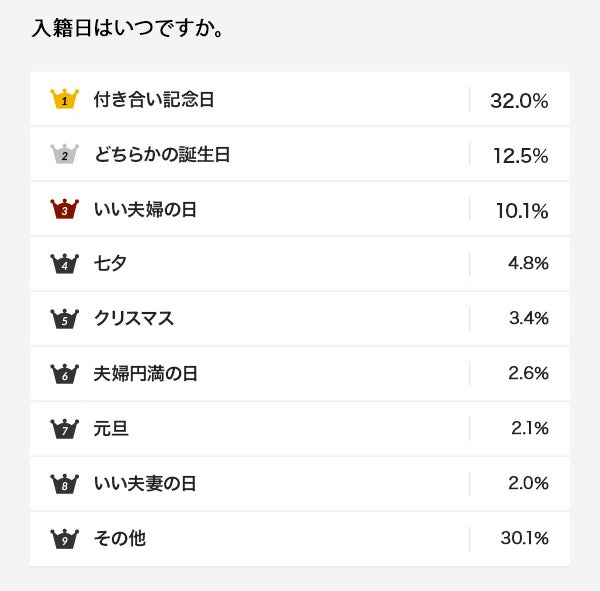Click the rank 7 crown icon
This screenshot has height=591, width=600.
coord(64,429)
